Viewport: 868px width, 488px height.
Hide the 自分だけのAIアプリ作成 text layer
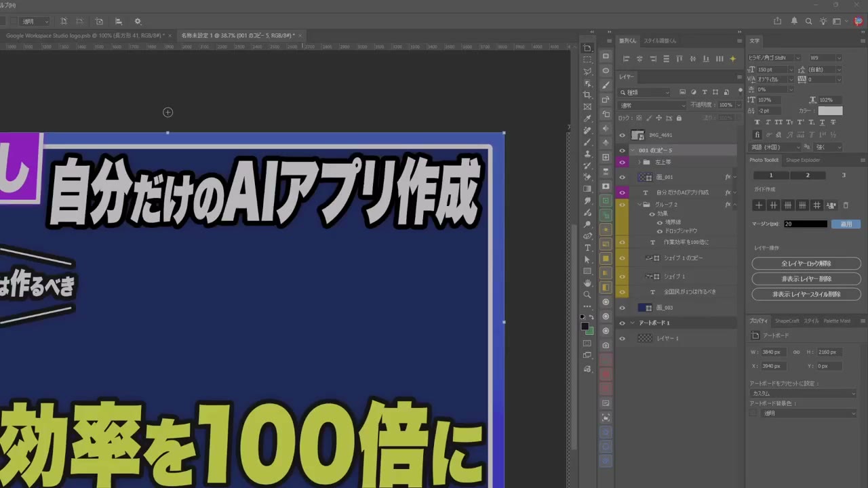(x=622, y=193)
